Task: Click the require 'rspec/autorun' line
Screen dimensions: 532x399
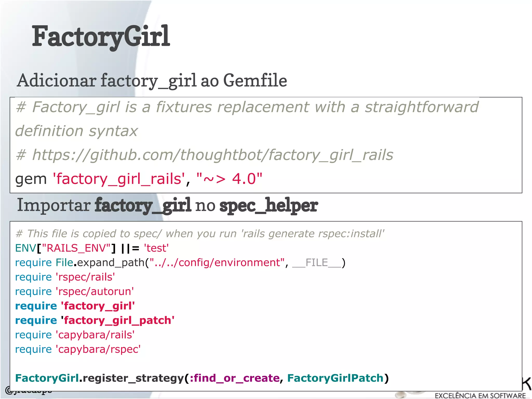Action: (x=74, y=291)
